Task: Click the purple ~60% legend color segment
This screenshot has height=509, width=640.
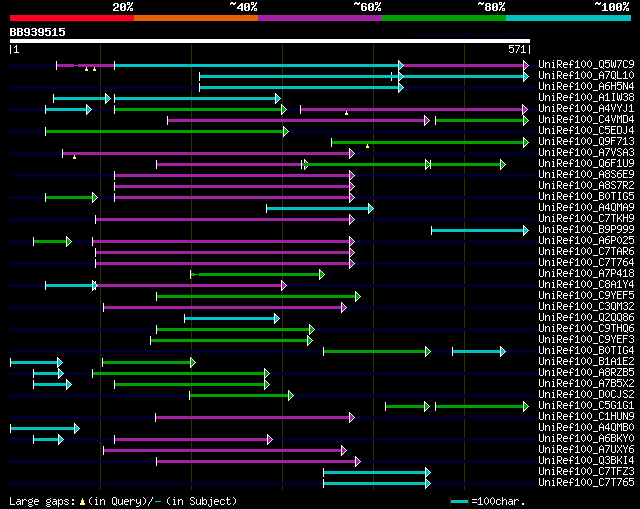Action: coord(320,18)
